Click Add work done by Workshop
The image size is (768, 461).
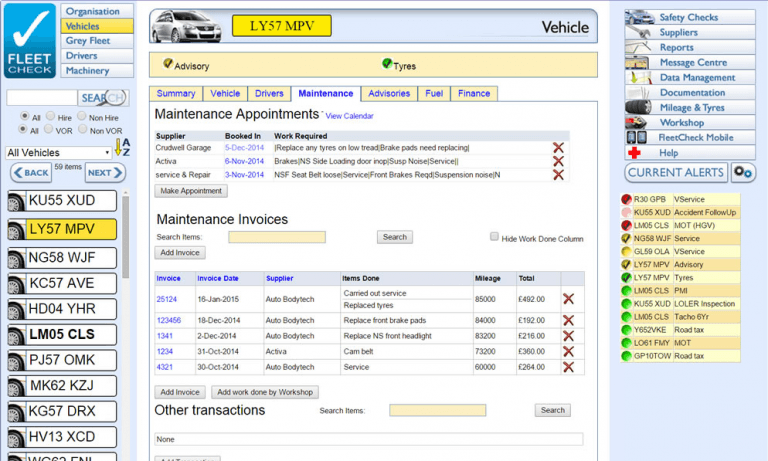pos(265,392)
